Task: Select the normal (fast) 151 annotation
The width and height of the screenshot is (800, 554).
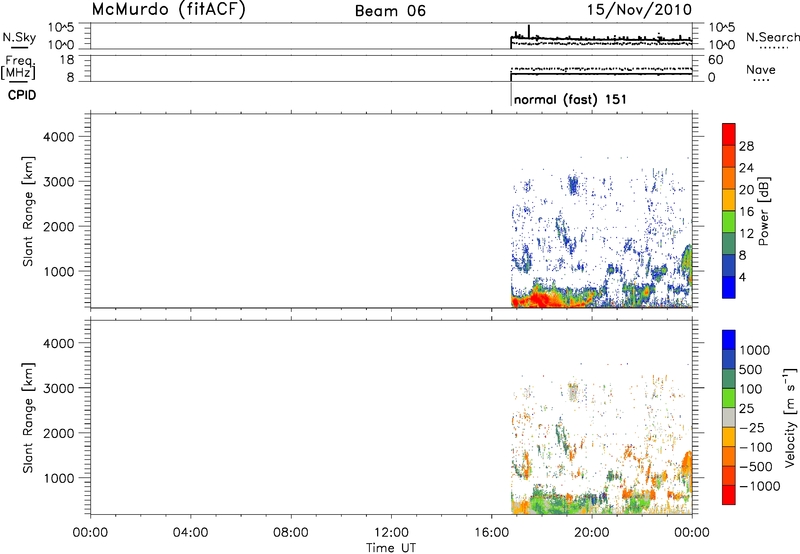Action: [570, 99]
